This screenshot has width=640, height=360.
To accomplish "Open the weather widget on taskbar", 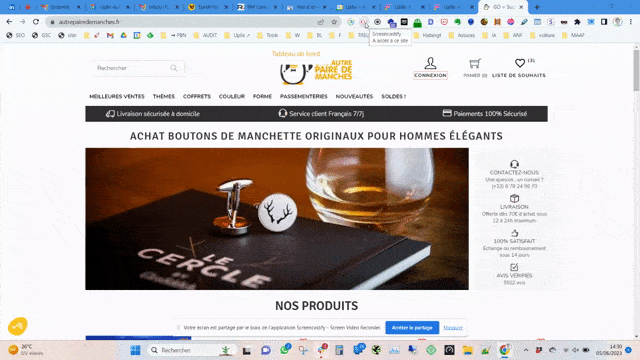I will tap(26, 350).
